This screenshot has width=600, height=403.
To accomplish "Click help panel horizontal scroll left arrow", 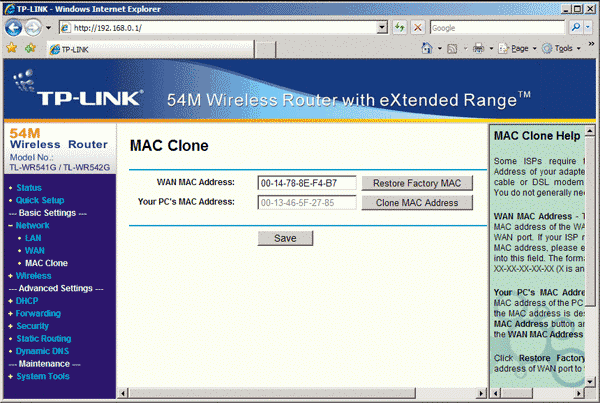I will click(x=496, y=393).
